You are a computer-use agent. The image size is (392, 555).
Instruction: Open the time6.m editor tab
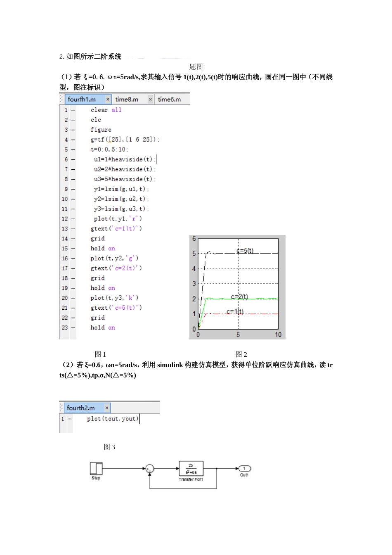pos(170,99)
